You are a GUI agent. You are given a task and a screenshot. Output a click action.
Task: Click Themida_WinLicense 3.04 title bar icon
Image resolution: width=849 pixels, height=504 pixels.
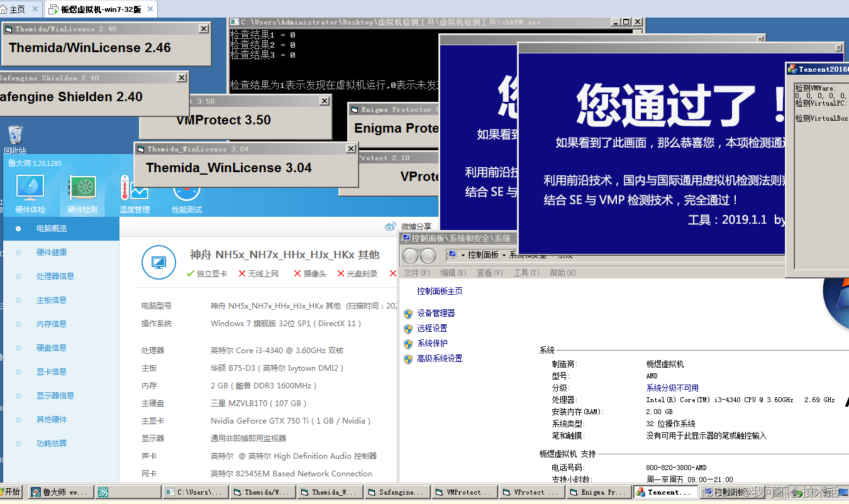point(141,149)
